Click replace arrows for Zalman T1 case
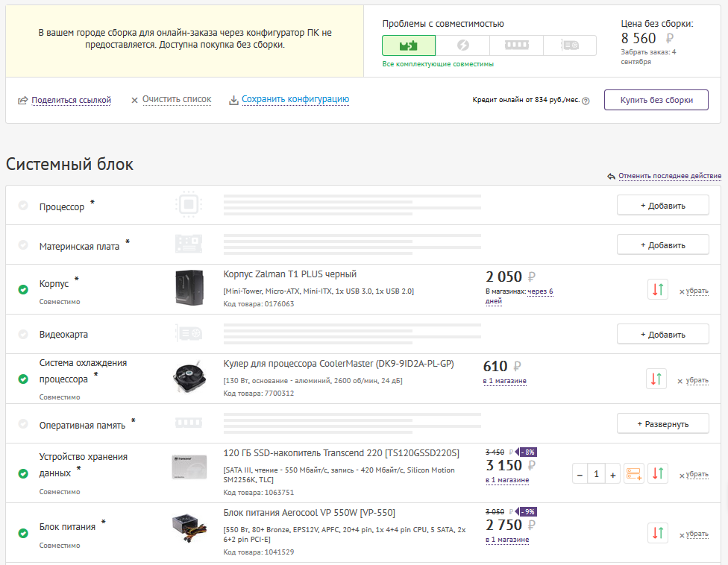 coord(658,290)
